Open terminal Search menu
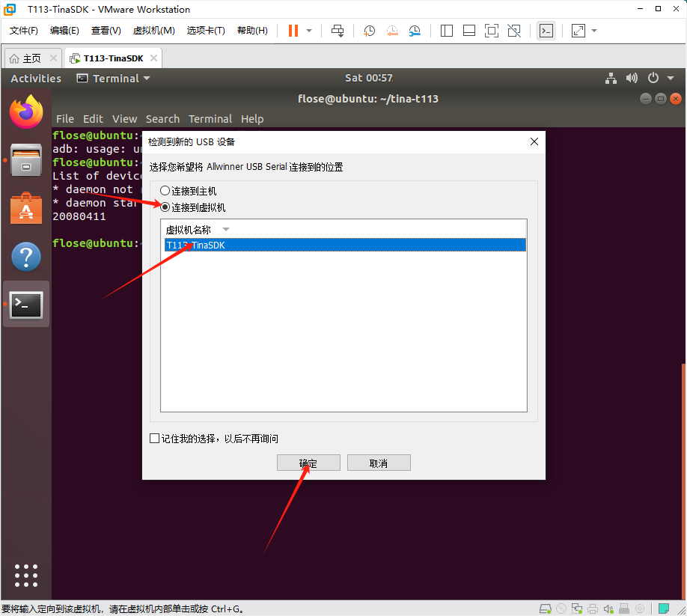The width and height of the screenshot is (687, 616). [x=162, y=119]
